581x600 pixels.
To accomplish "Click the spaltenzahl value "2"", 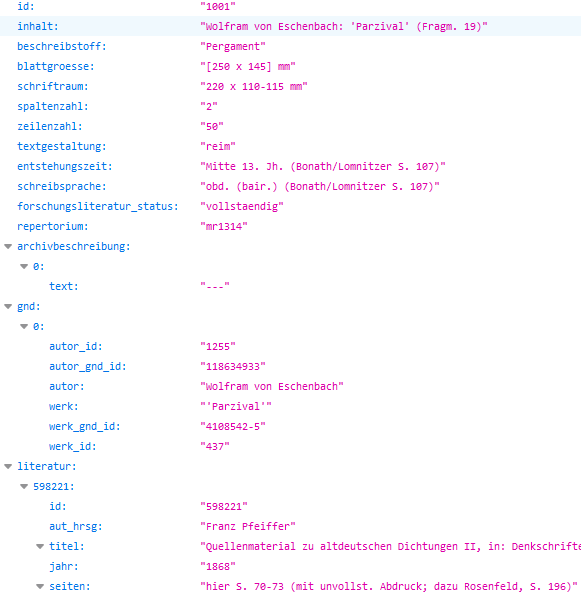I will point(209,106).
